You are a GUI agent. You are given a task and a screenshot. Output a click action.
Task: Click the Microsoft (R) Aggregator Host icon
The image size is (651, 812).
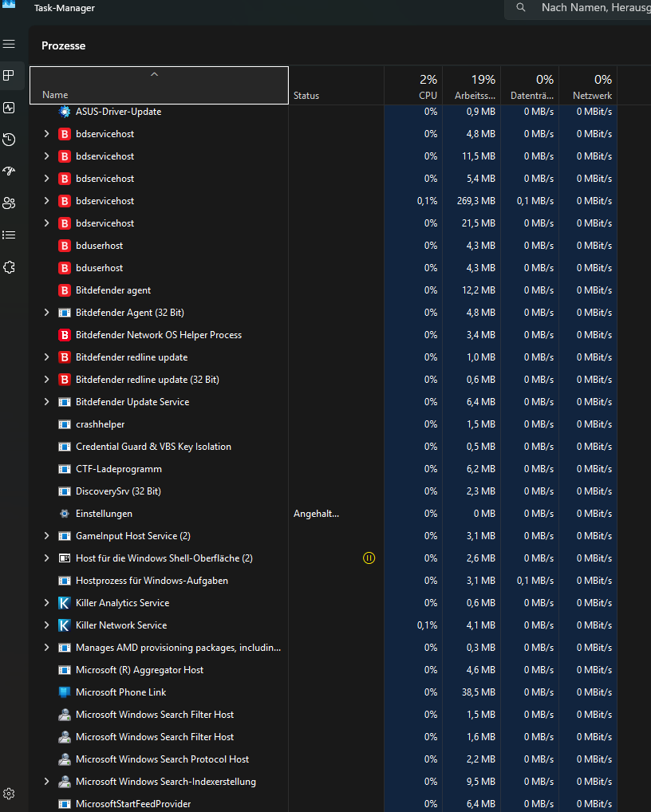[x=64, y=669]
